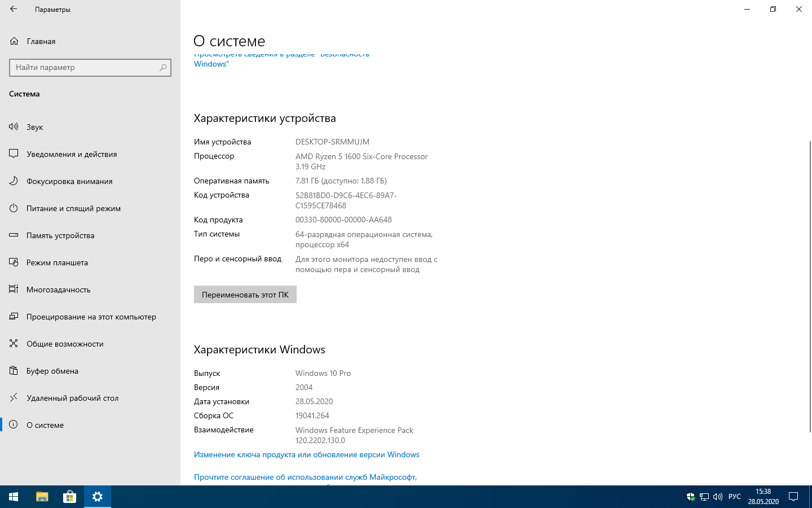Click the Переименовать этот ПК button
This screenshot has width=812, height=508.
[x=245, y=294]
